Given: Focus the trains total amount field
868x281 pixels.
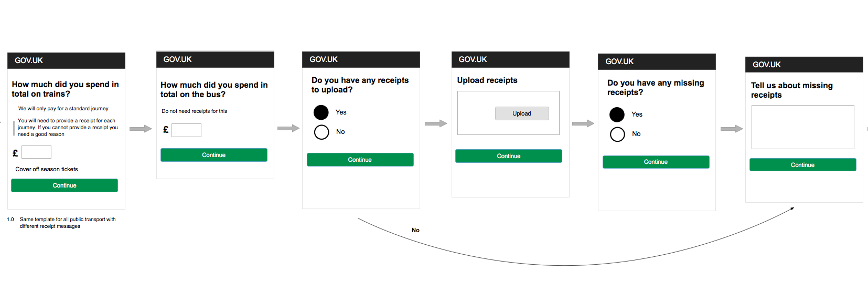Looking at the screenshot, I should (x=36, y=152).
